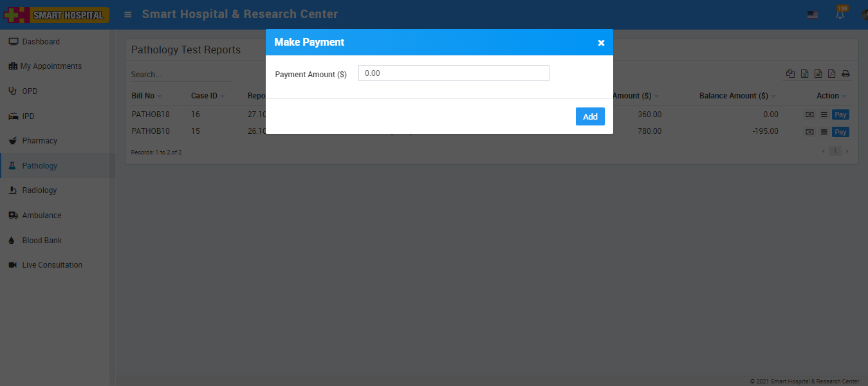Open the US flag language selector
Viewport: 868px width, 386px height.
(x=813, y=14)
